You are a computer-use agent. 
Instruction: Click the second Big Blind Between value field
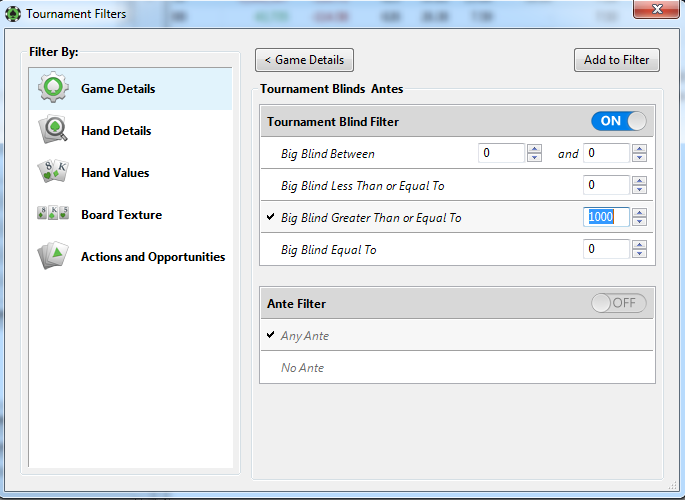[x=606, y=153]
